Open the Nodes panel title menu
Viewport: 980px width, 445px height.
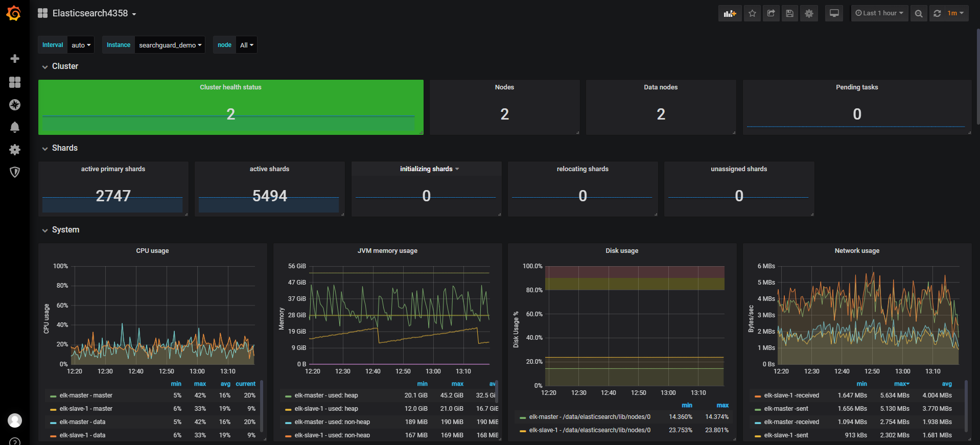click(504, 87)
